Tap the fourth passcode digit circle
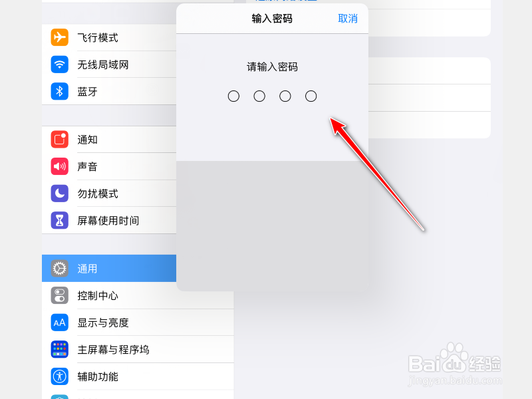 311,96
